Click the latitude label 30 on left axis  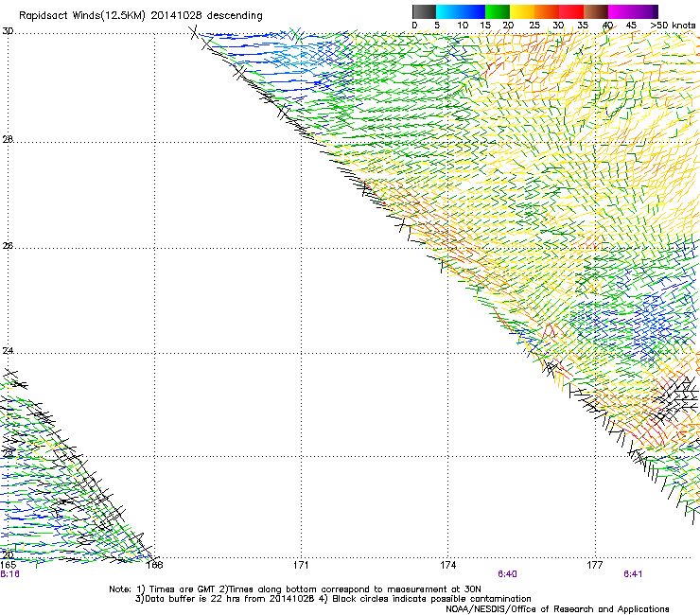coord(8,31)
